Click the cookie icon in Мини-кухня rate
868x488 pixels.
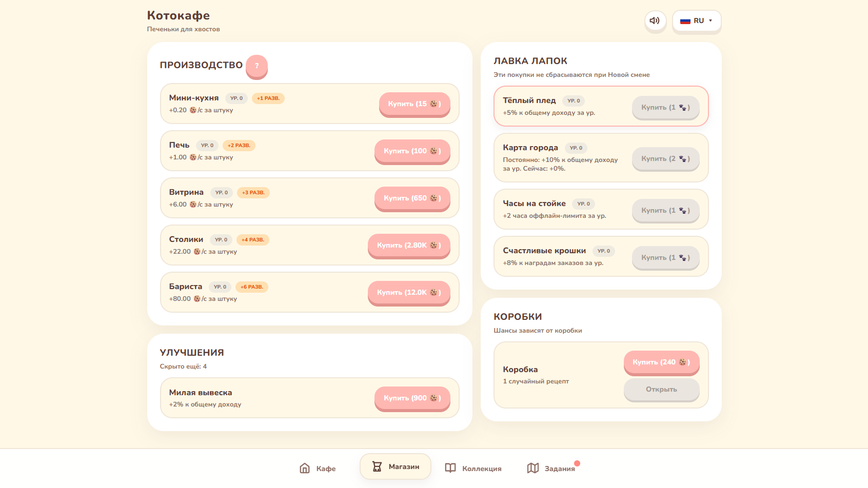[193, 110]
